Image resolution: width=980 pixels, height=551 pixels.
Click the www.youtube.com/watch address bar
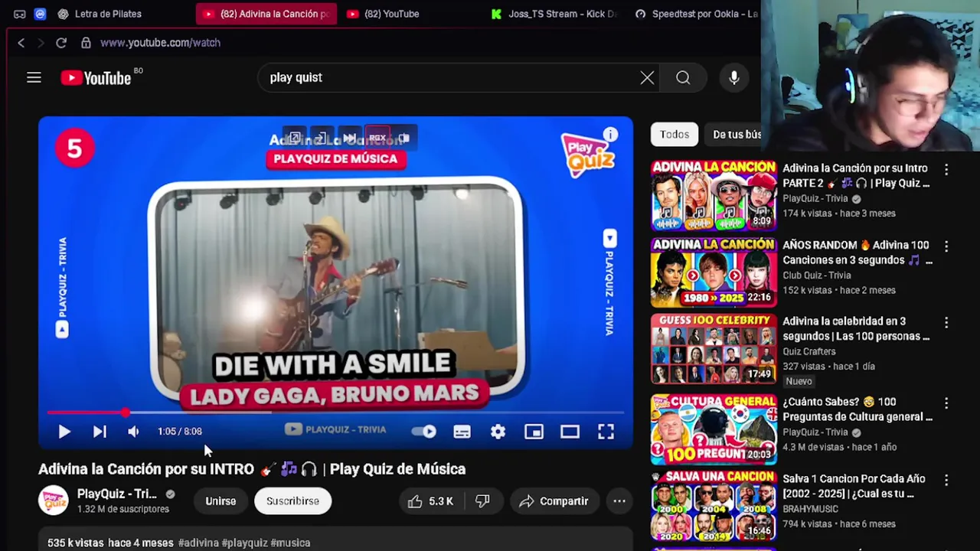pyautogui.click(x=160, y=43)
